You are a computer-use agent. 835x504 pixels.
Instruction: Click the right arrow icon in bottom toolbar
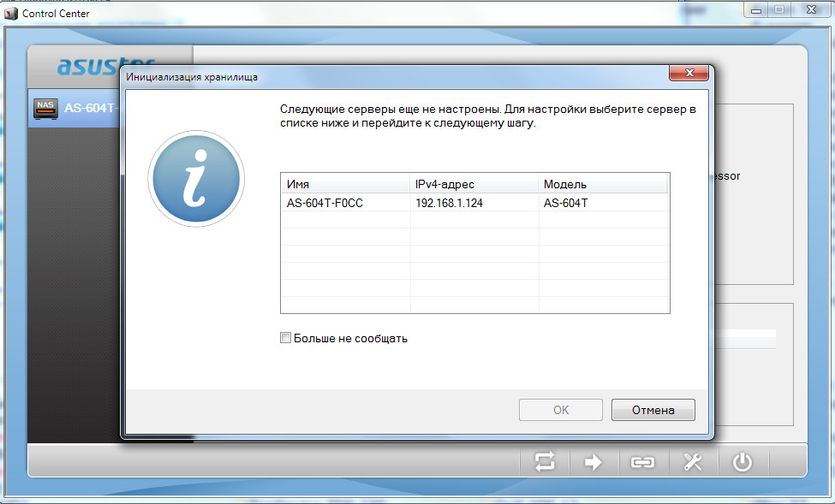tap(593, 462)
